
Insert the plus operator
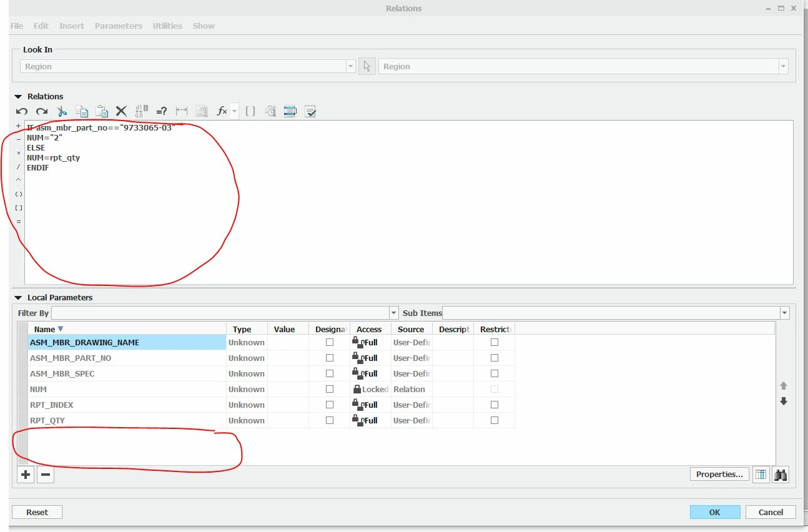pyautogui.click(x=18, y=126)
